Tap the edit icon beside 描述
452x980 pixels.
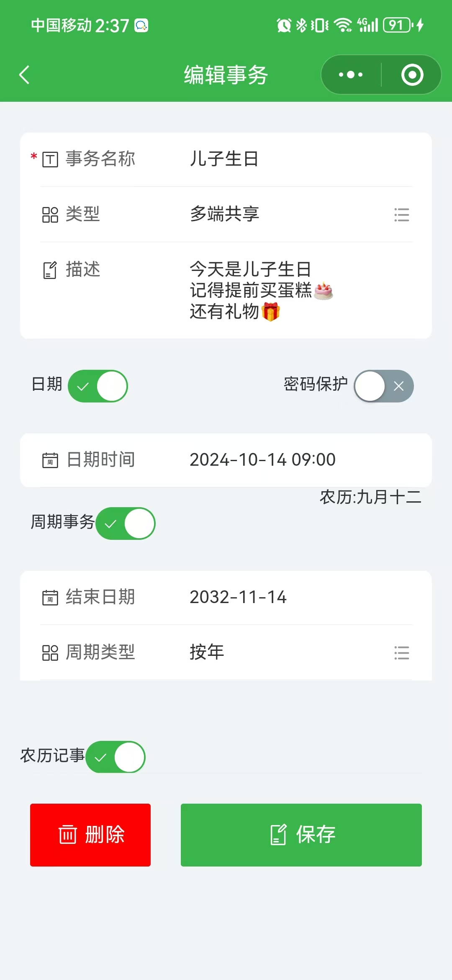50,270
